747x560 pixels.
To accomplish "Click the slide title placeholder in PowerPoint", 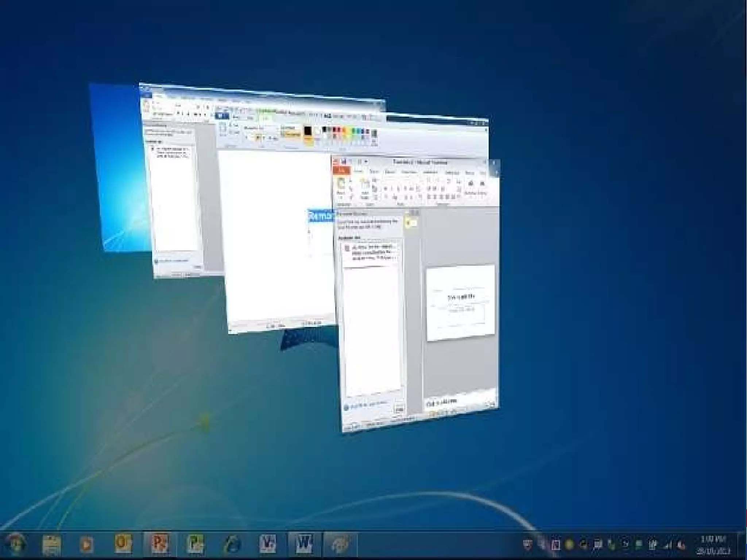I will pos(461,297).
